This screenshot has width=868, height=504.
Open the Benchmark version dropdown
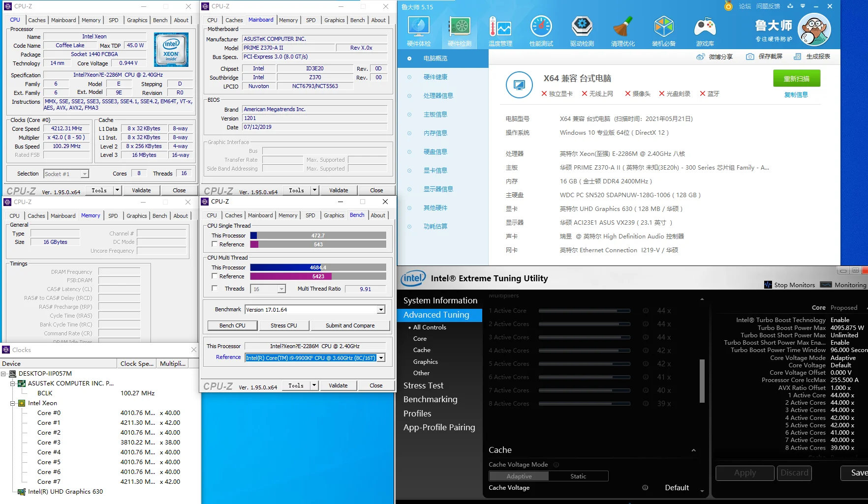[381, 310]
